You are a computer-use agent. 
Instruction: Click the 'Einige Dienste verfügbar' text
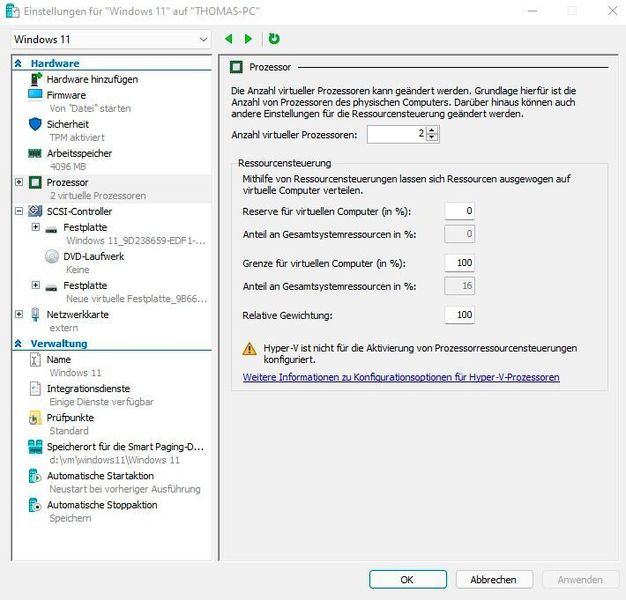(101, 402)
